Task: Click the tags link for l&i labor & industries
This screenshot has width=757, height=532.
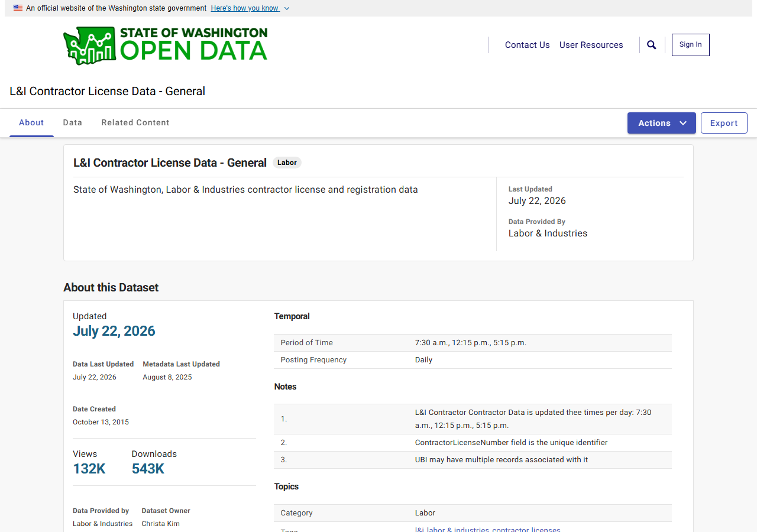Action: (x=488, y=529)
